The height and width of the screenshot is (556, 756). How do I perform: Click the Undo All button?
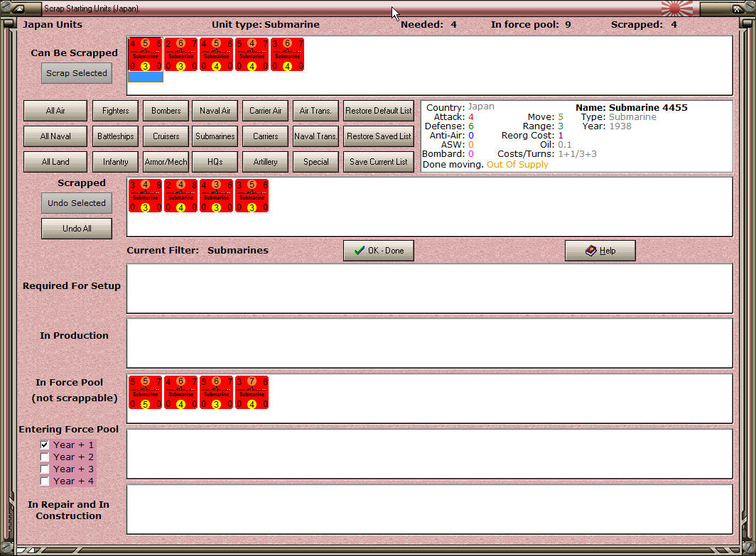[77, 229]
